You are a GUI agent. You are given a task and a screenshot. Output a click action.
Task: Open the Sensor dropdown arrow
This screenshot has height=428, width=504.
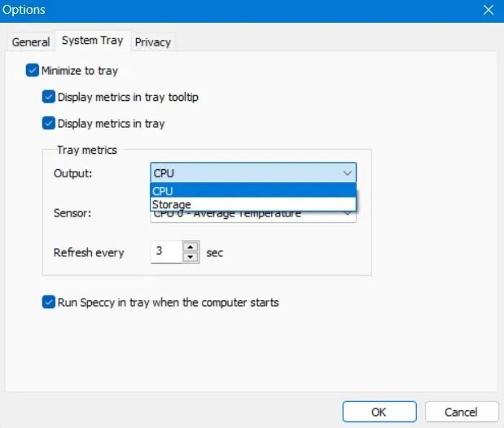(x=348, y=214)
